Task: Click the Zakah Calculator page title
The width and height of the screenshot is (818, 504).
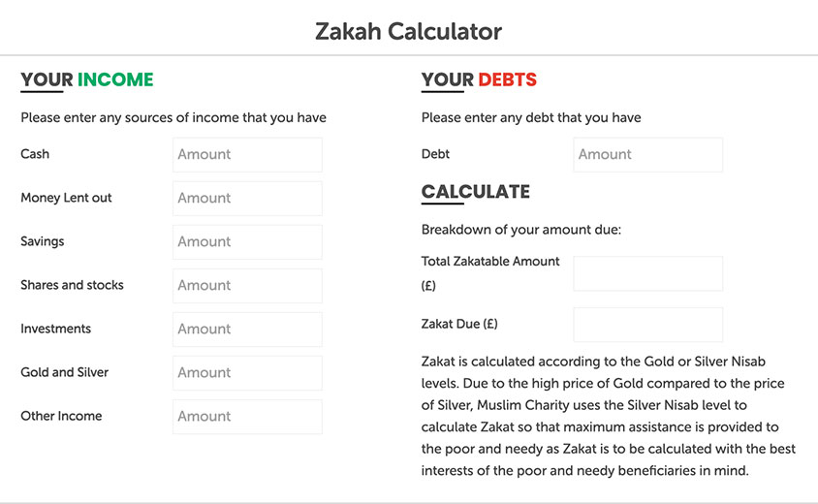Action: tap(408, 31)
